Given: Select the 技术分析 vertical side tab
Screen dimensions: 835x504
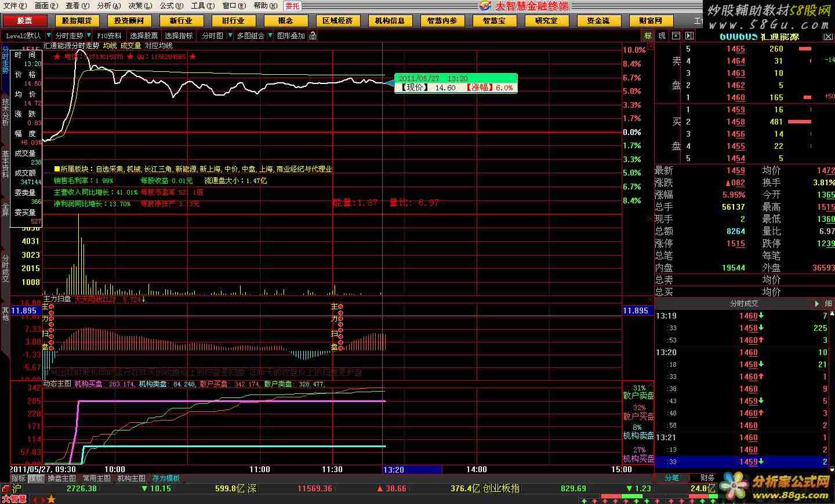Looking at the screenshot, I should click(x=5, y=112).
